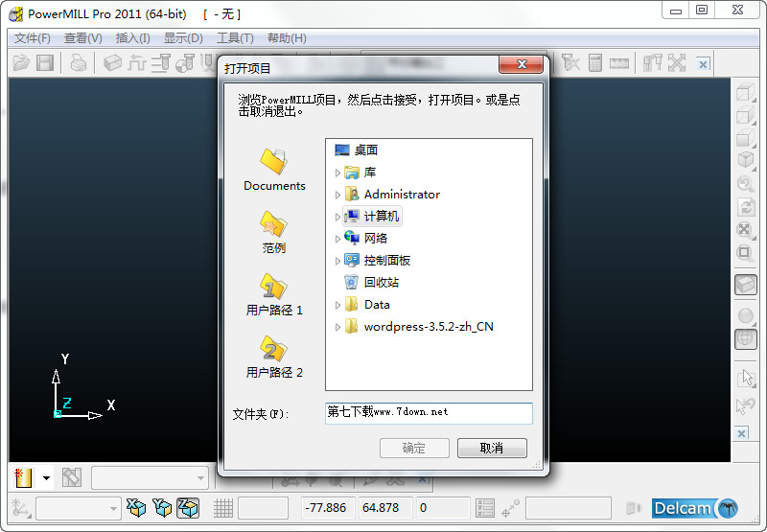Screen dimensions: 767x532
Task: Expand the Administrator tree node
Action: [337, 195]
